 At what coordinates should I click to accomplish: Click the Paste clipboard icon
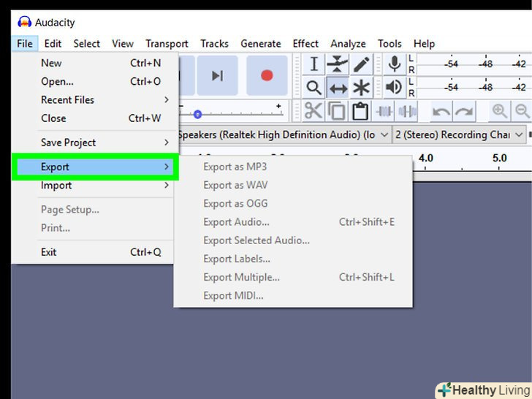[360, 111]
